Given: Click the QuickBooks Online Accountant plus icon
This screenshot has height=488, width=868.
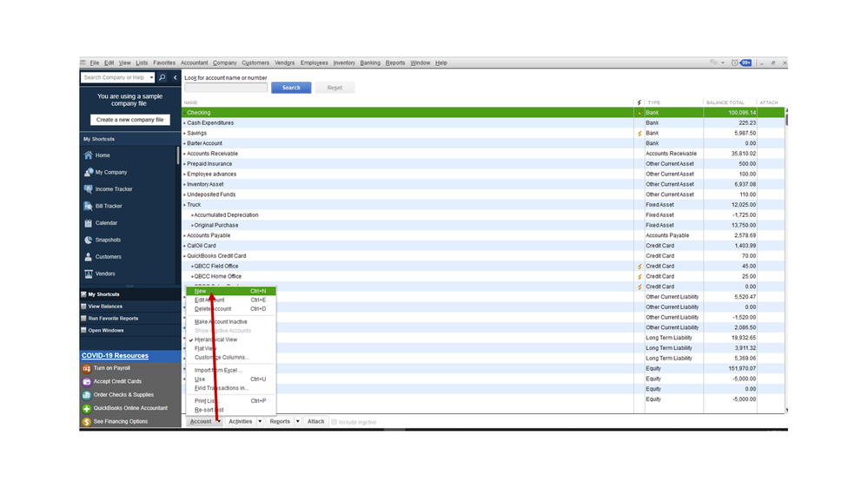Looking at the screenshot, I should [86, 408].
